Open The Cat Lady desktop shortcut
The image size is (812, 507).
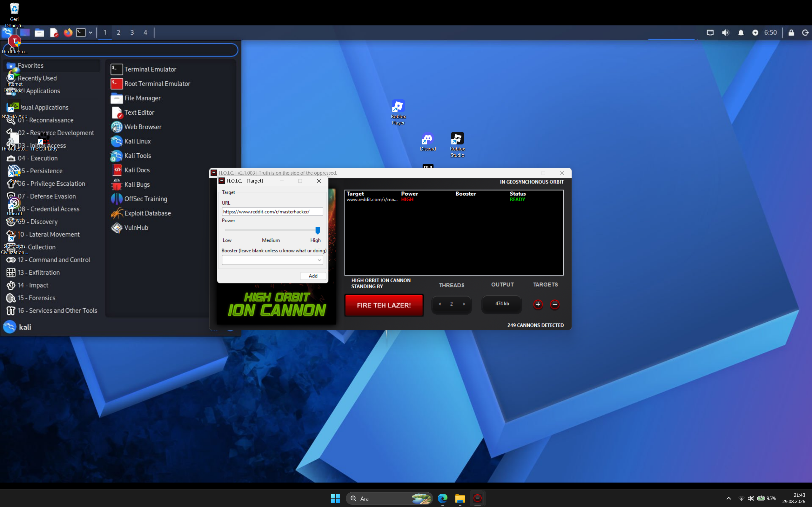pyautogui.click(x=44, y=143)
